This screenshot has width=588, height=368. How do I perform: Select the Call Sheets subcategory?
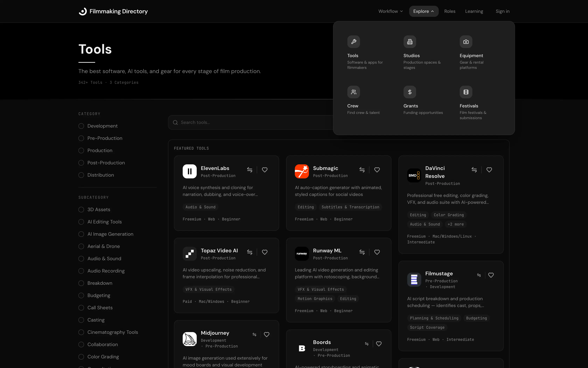[x=81, y=308]
